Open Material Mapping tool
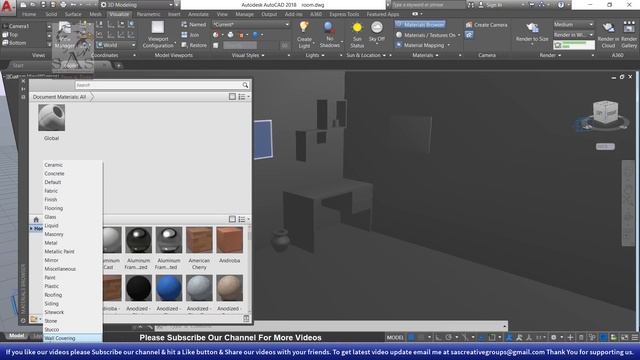Screen dimensions: 640x360 click(x=423, y=45)
